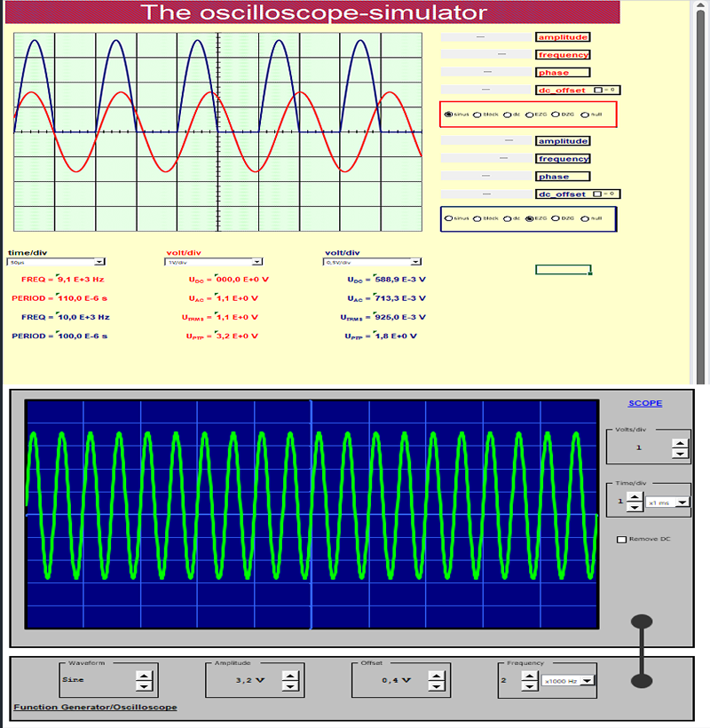Open the x1000 Hz frequency multiplier dropdown
The height and width of the screenshot is (728, 710).
[x=587, y=682]
